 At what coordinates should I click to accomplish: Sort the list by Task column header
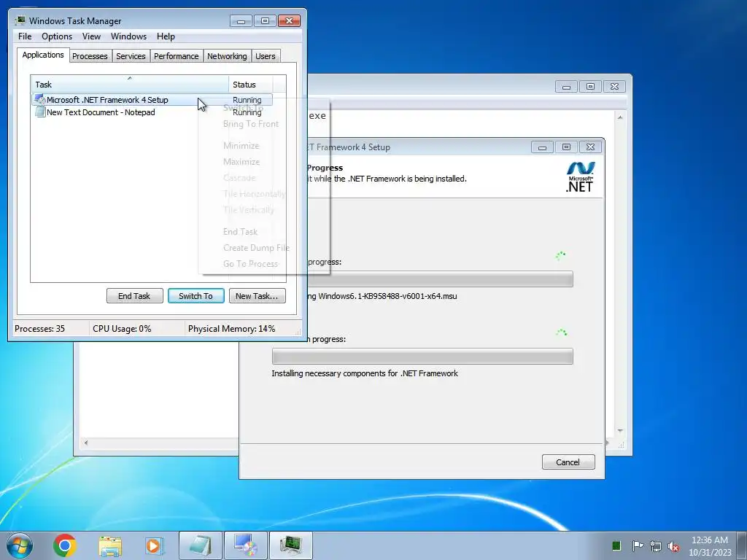[x=130, y=85]
